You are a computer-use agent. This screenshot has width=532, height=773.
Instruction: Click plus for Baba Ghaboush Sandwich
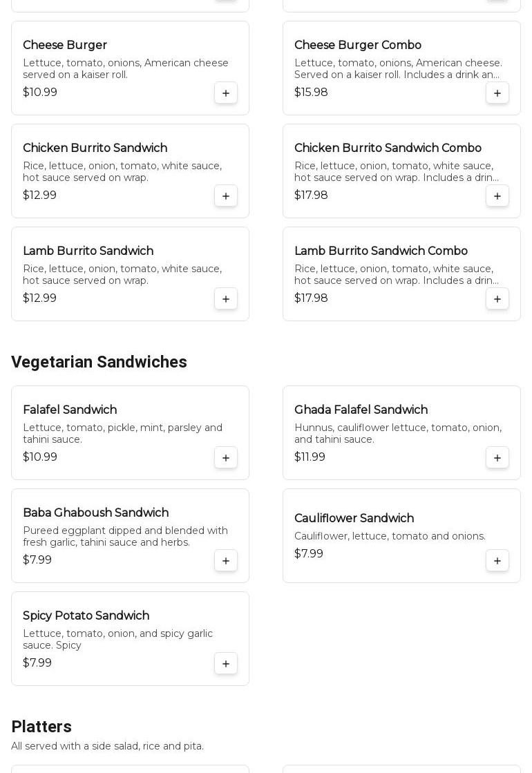click(226, 560)
